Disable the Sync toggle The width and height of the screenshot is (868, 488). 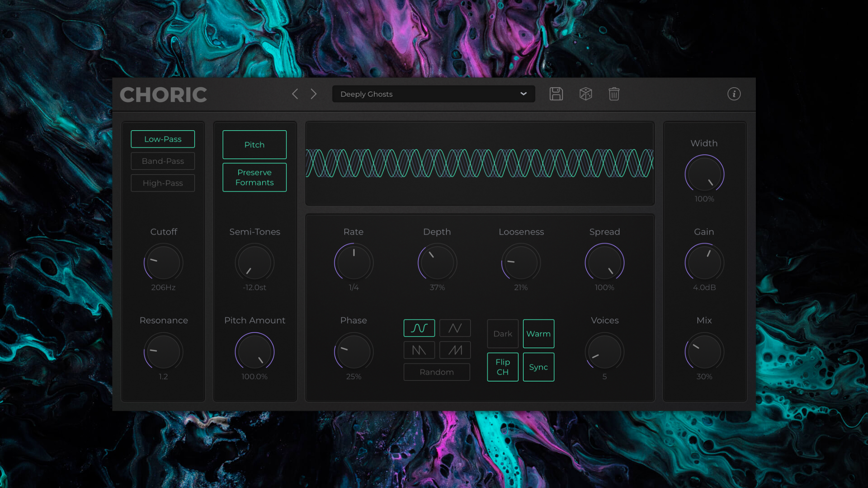click(x=538, y=367)
